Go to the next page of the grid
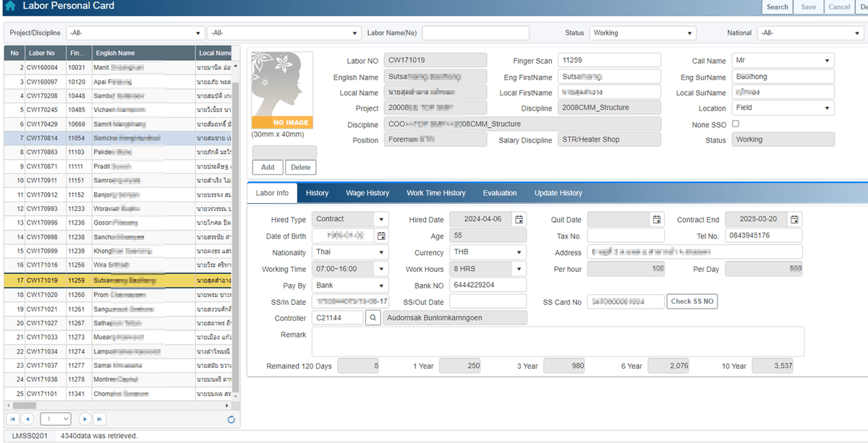This screenshot has height=443, width=868. click(x=85, y=419)
